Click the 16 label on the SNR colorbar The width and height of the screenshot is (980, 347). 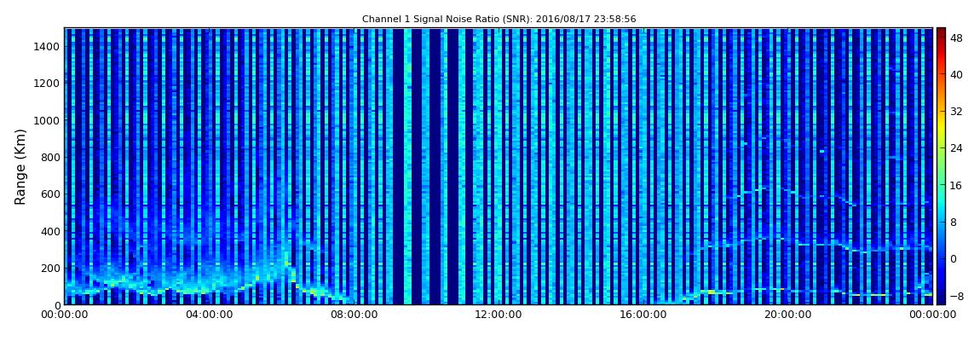coord(957,185)
